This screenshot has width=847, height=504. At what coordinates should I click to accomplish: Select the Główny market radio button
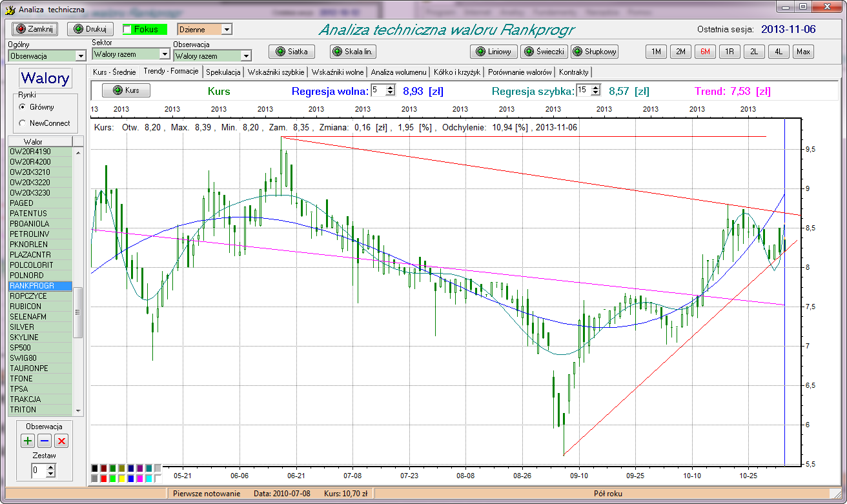pyautogui.click(x=23, y=106)
